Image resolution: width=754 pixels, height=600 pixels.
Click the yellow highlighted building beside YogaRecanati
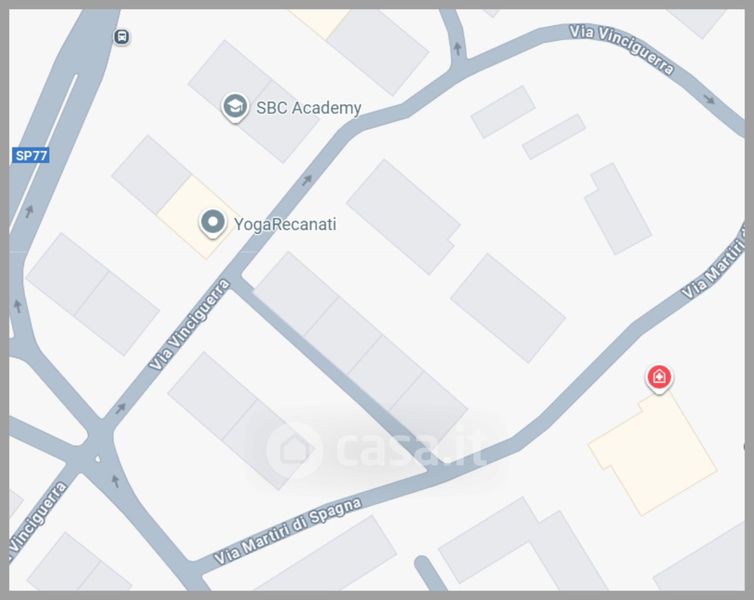(x=198, y=218)
